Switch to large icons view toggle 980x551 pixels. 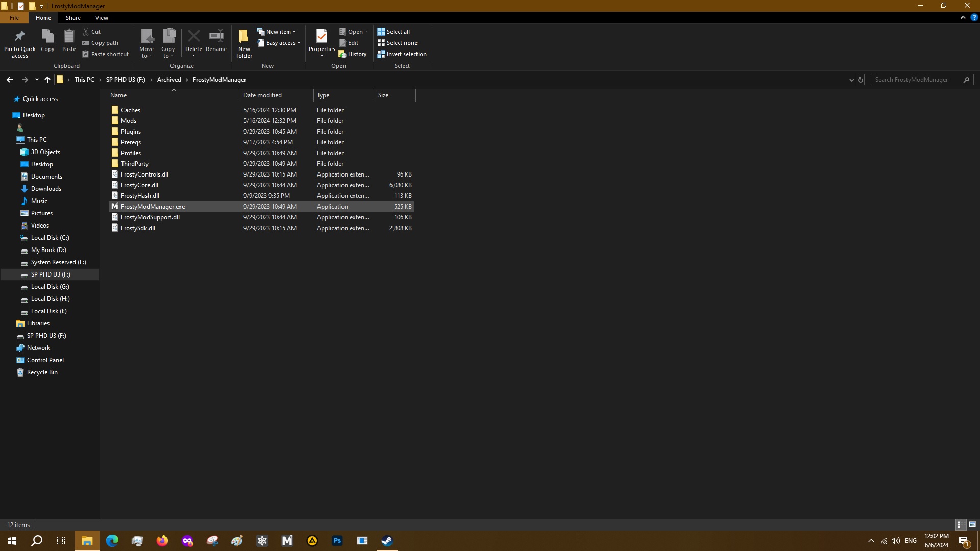click(972, 524)
